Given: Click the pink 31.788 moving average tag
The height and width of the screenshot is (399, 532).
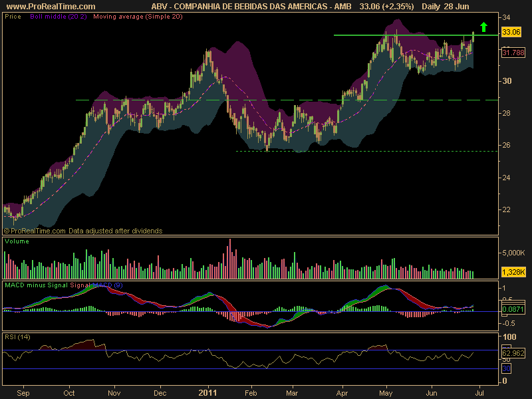Looking at the screenshot, I should coord(513,53).
